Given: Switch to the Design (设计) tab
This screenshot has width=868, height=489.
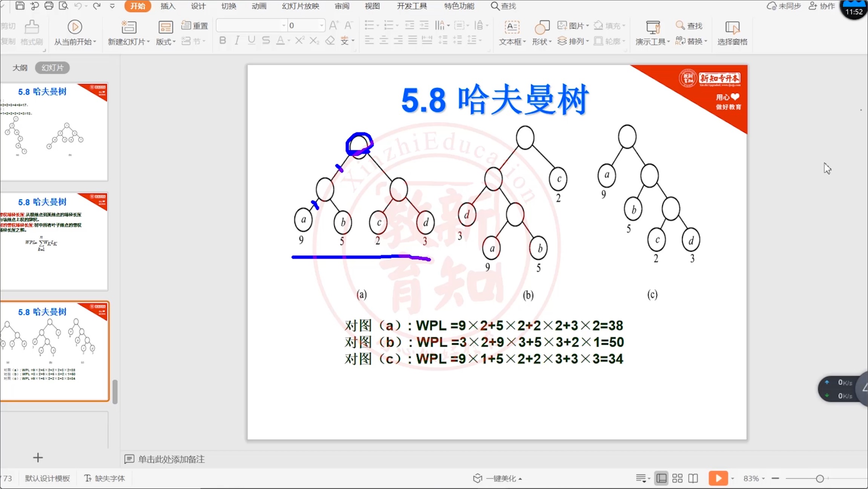Looking at the screenshot, I should [198, 6].
